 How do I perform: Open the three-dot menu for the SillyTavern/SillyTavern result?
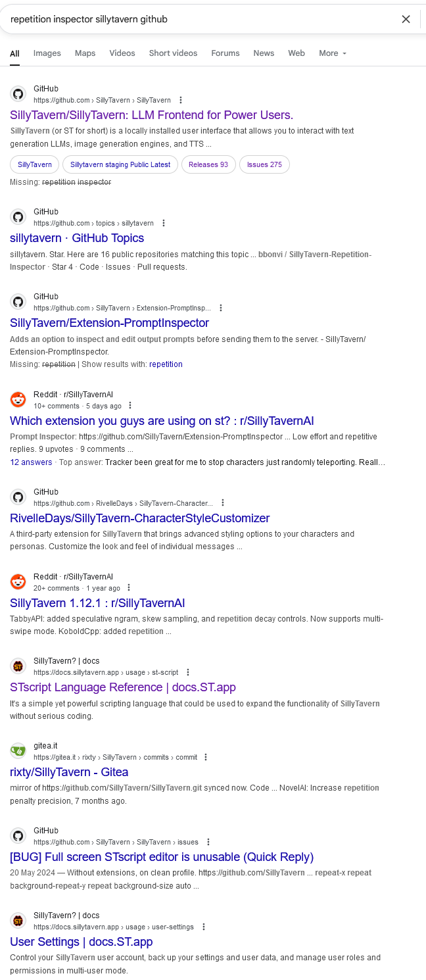181,101
